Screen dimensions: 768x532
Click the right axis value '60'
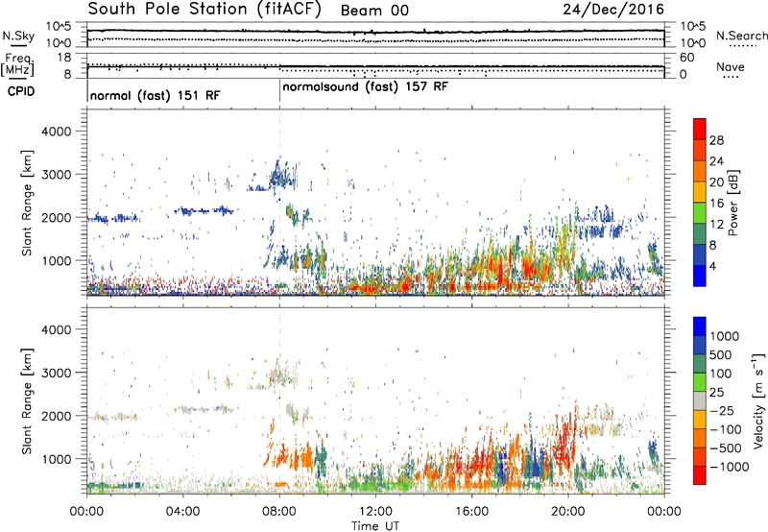click(x=686, y=58)
